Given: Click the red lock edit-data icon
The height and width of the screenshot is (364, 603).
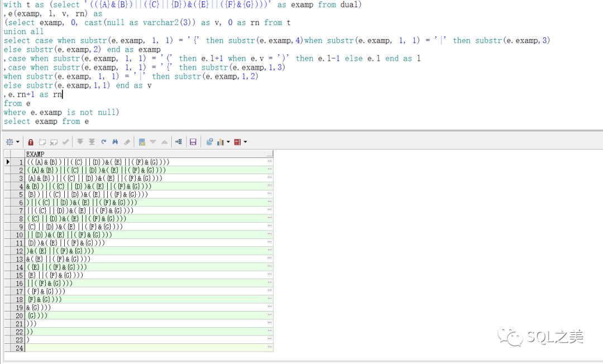Looking at the screenshot, I should pyautogui.click(x=31, y=142).
